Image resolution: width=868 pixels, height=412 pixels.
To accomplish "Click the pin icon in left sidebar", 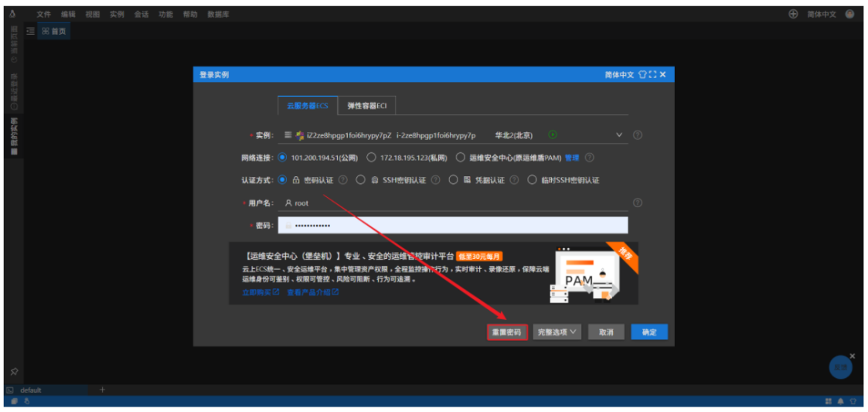I will click(x=14, y=372).
